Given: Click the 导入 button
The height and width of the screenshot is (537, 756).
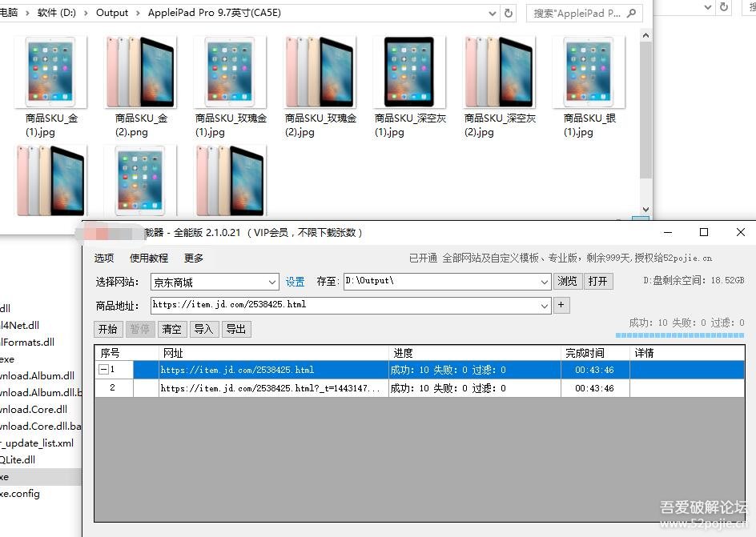Looking at the screenshot, I should point(204,329).
